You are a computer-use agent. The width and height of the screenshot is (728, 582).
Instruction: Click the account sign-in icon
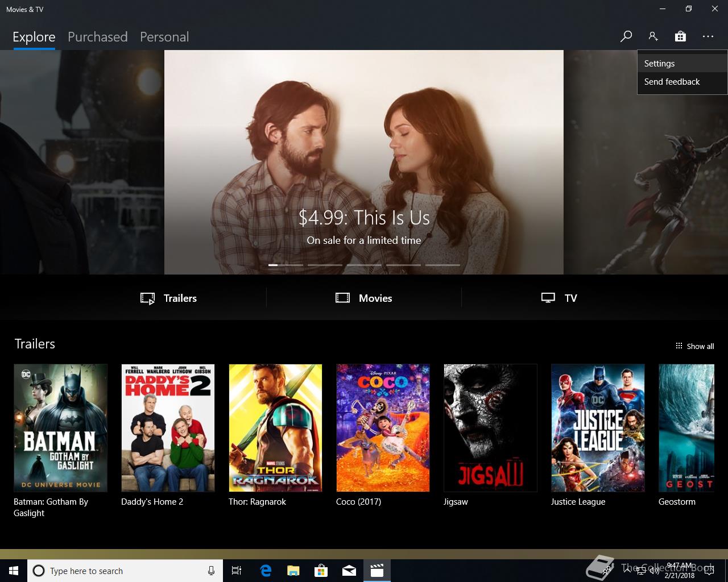pos(653,36)
